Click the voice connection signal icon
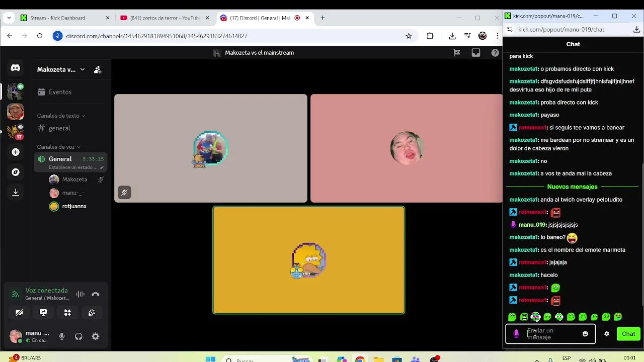Viewport: 644px width, 362px height. [15, 294]
